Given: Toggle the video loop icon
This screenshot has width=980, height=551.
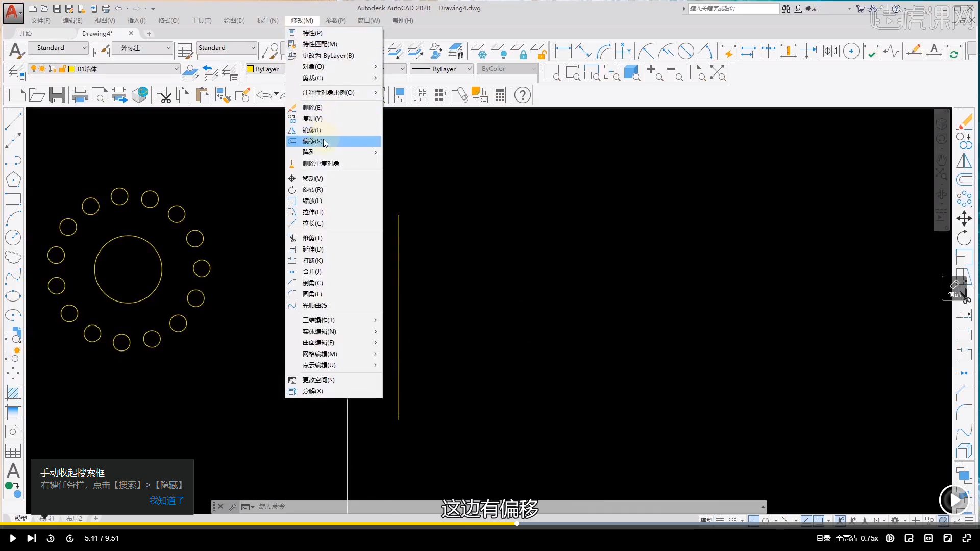Looking at the screenshot, I should [890, 538].
